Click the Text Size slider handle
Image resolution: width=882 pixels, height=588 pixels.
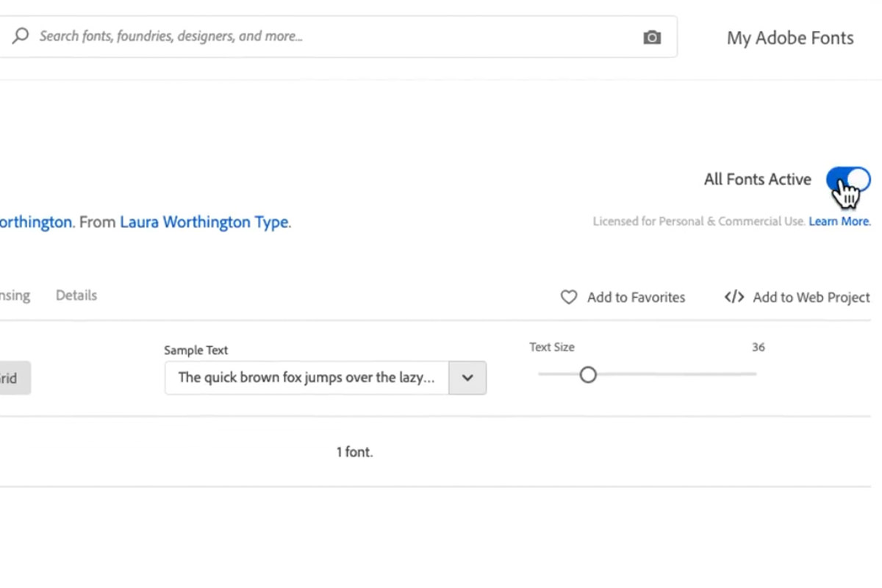tap(588, 375)
